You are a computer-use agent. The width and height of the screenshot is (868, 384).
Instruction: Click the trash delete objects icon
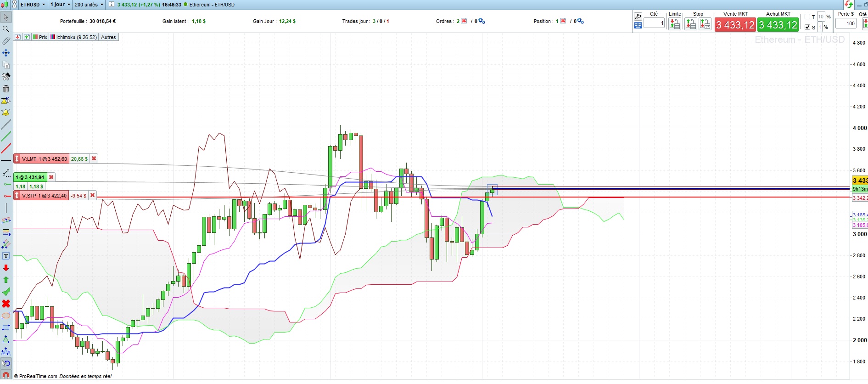pyautogui.click(x=6, y=89)
